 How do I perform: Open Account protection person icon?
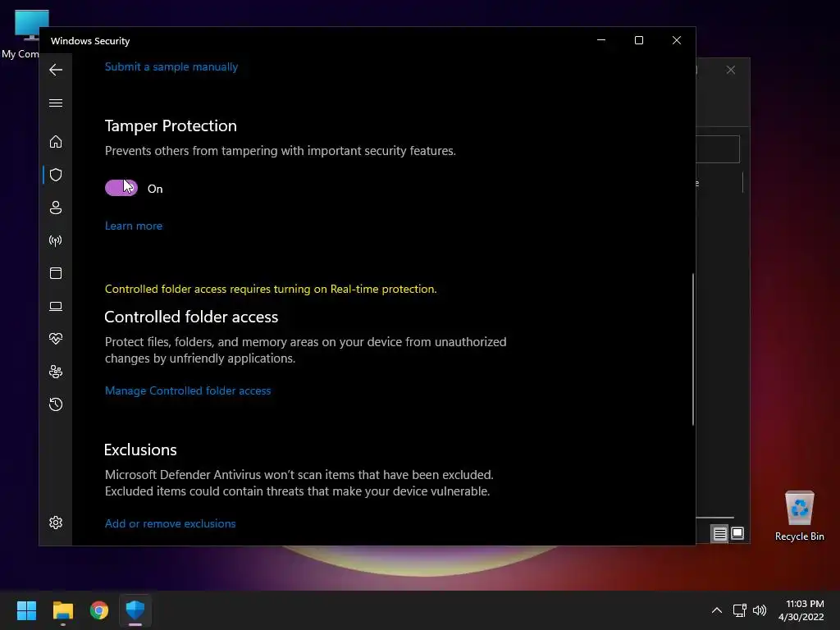56,208
